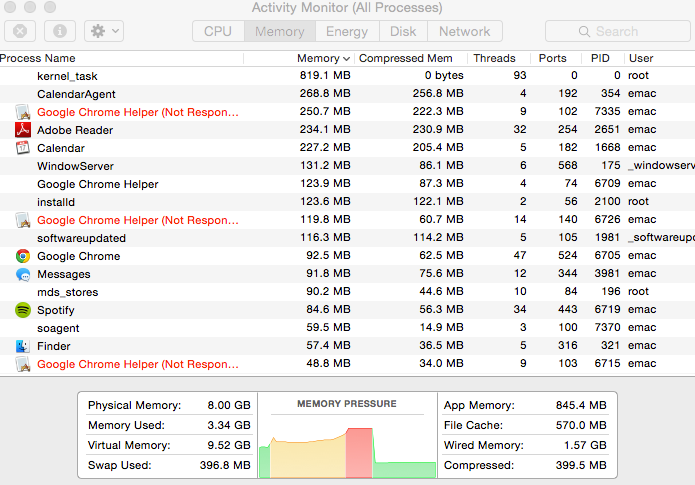Sort by User column header
Image resolution: width=695 pixels, height=485 pixels.
[641, 58]
